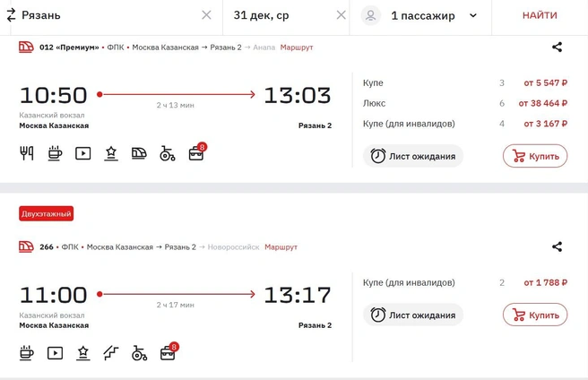Share train 266 listing

(557, 246)
